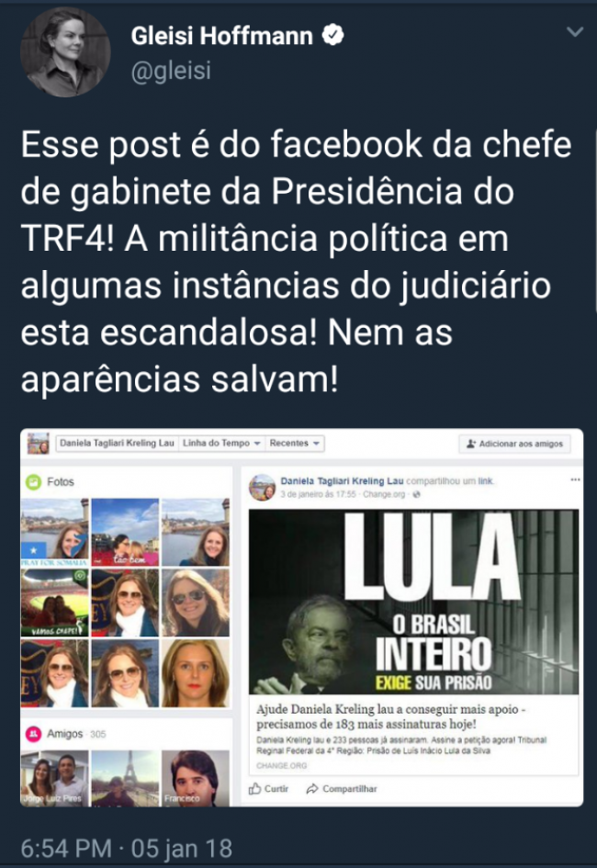This screenshot has width=597, height=868.
Task: Click the Compartilhar share arrow icon
Action: coord(312,788)
